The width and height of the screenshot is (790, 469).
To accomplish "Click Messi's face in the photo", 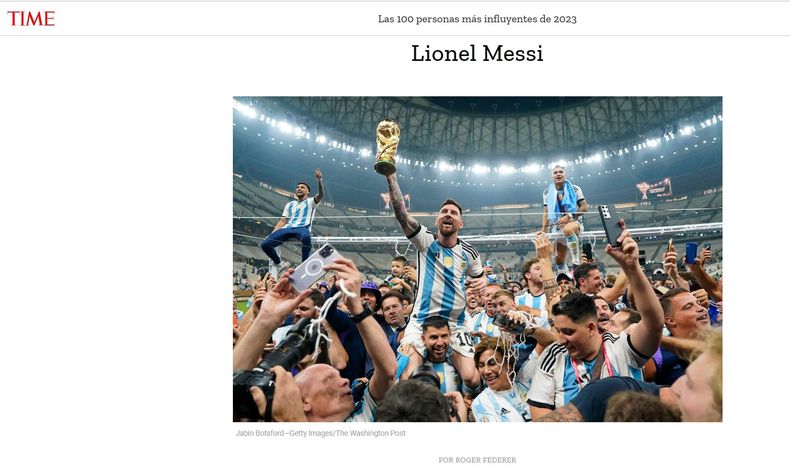I will point(449,217).
